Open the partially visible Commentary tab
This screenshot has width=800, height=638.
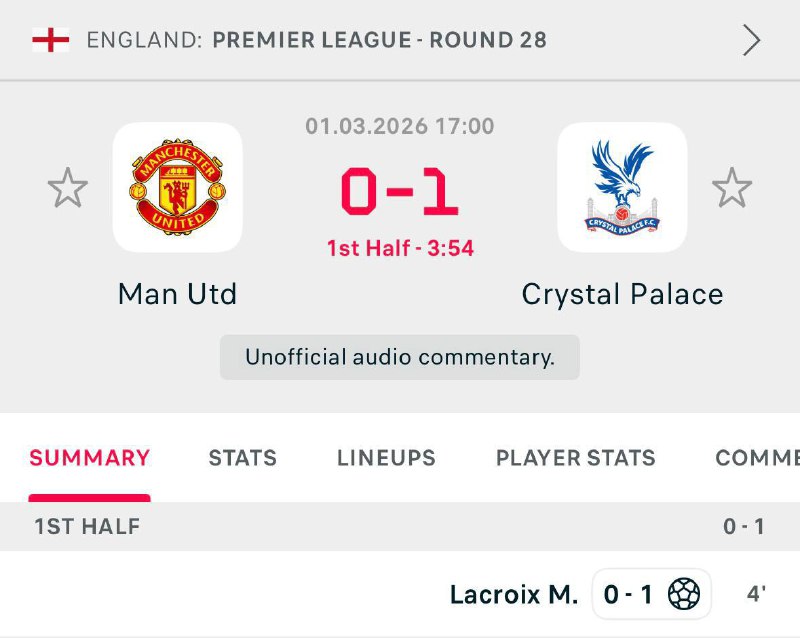pos(757,458)
